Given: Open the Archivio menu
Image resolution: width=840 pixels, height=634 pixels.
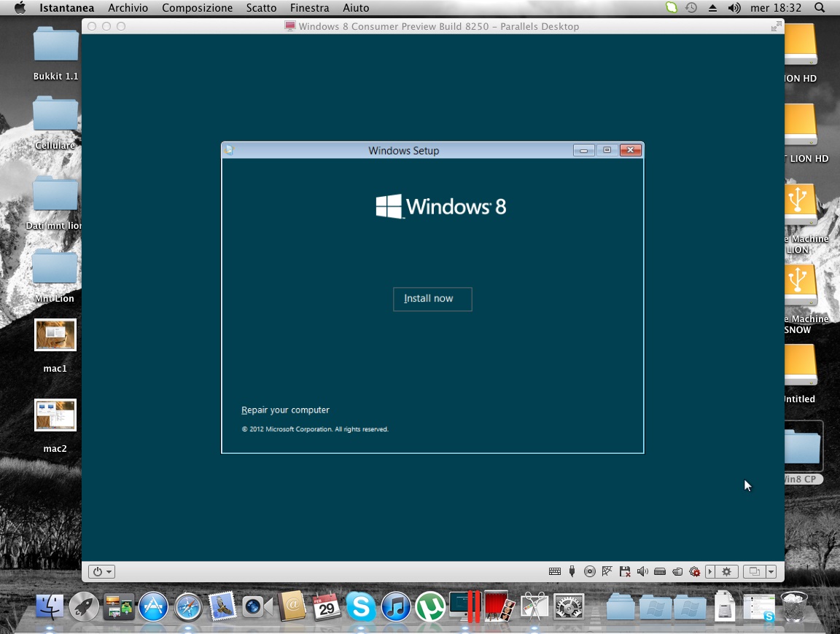Looking at the screenshot, I should pos(128,8).
